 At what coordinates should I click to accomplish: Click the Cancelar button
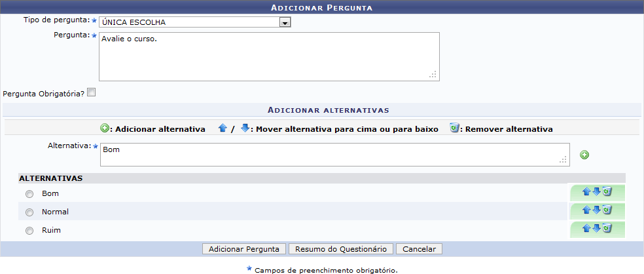click(419, 249)
